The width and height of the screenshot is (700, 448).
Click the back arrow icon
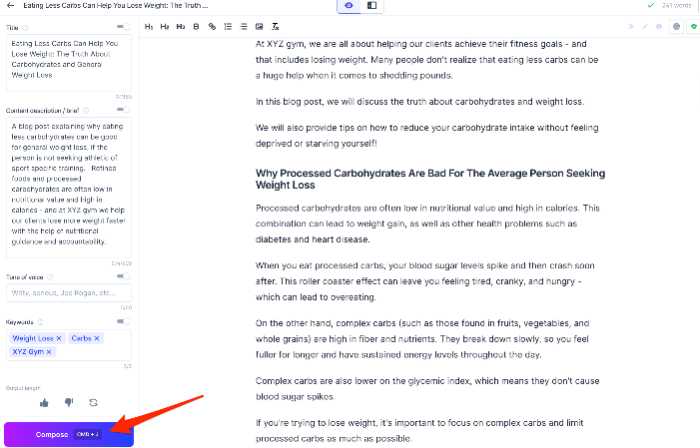pos(10,6)
